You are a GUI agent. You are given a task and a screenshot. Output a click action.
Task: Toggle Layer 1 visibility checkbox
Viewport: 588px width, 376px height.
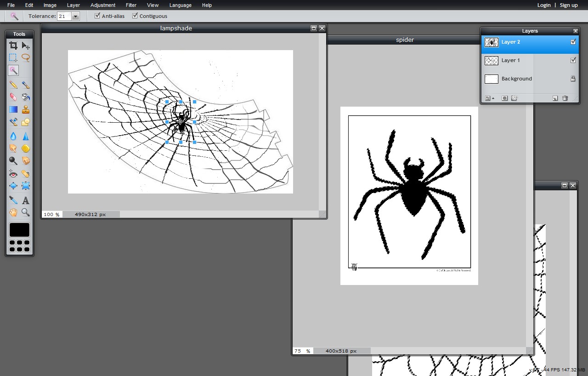click(x=573, y=60)
